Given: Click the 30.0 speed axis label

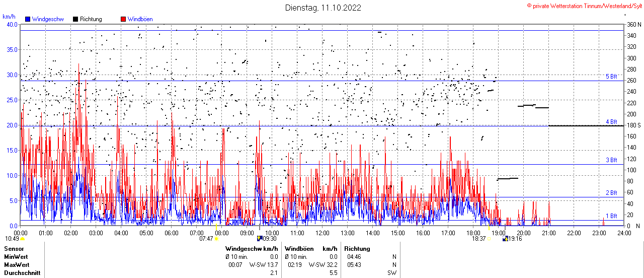Looking at the screenshot, I should (x=12, y=75).
